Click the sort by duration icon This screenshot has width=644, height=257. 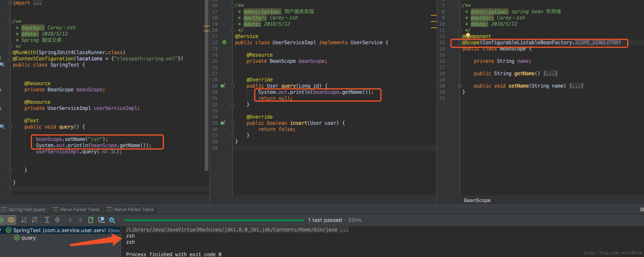34,220
